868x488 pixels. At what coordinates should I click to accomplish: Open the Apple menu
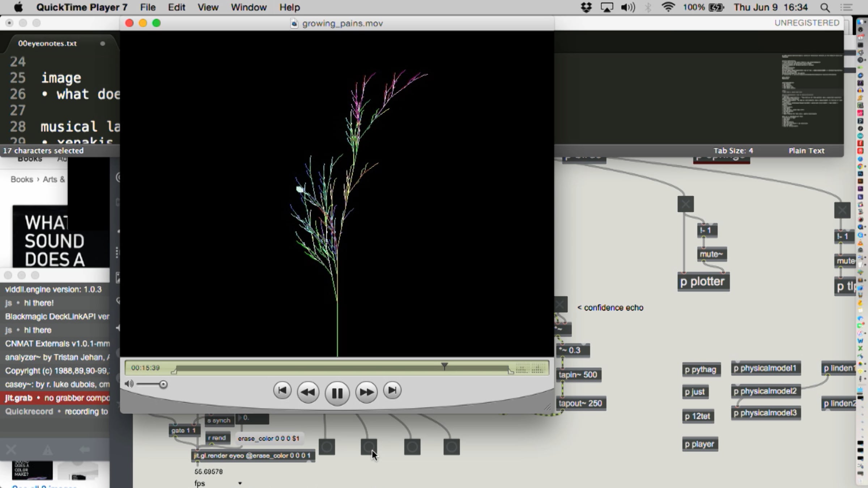(18, 7)
